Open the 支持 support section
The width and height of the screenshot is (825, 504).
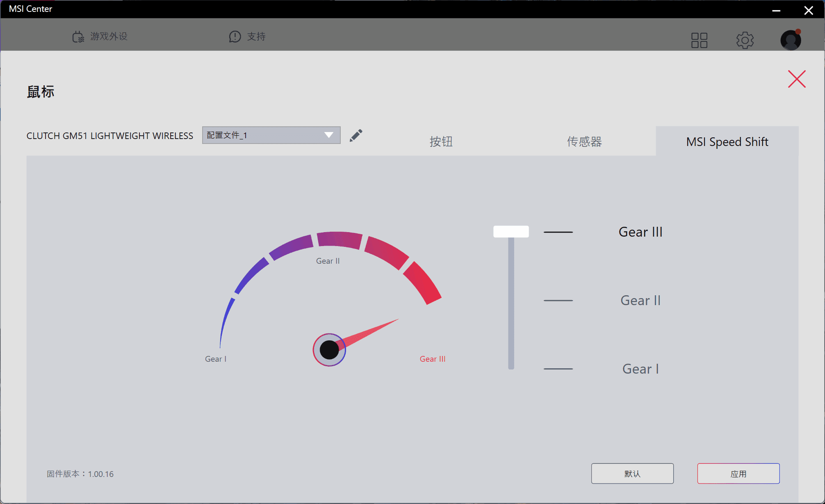pyautogui.click(x=247, y=36)
